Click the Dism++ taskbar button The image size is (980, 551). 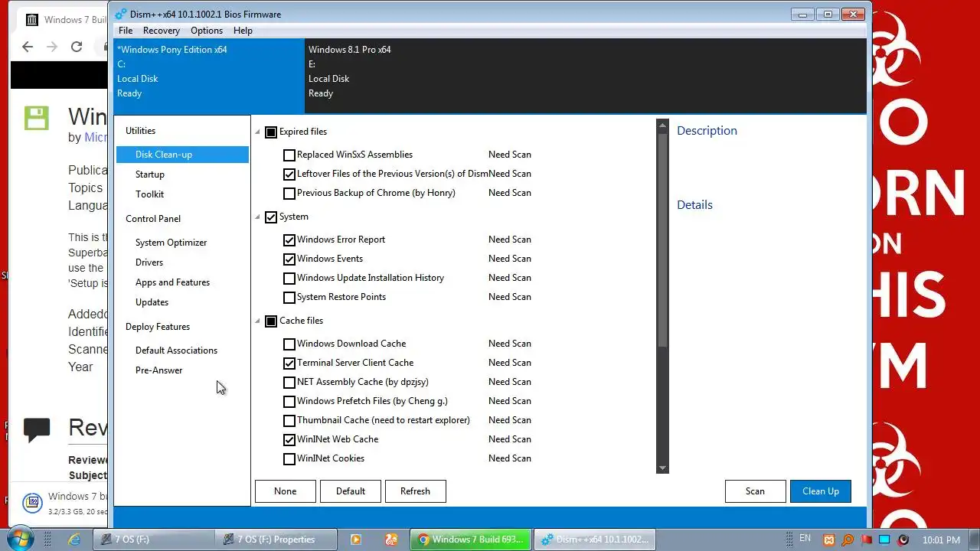pyautogui.click(x=593, y=540)
